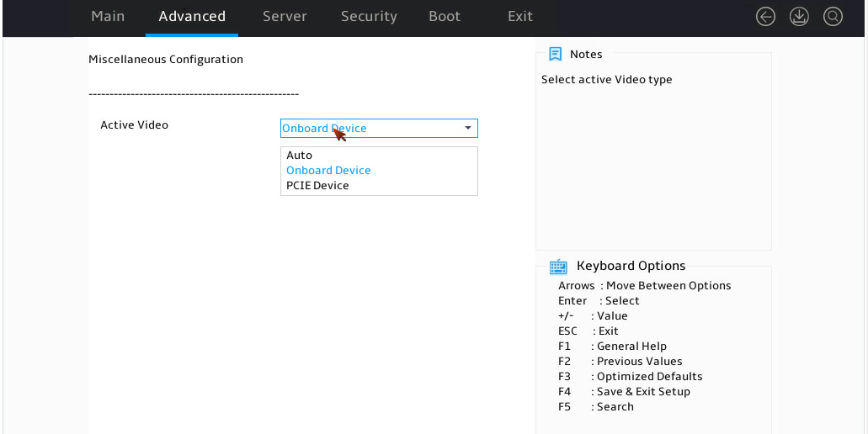Pick Onboard Device in the list

(x=328, y=170)
